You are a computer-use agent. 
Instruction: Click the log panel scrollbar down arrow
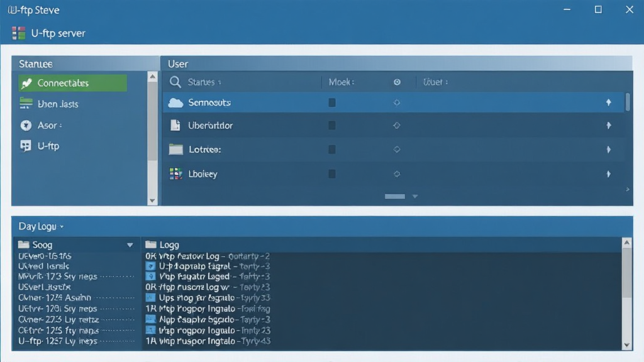click(x=627, y=345)
